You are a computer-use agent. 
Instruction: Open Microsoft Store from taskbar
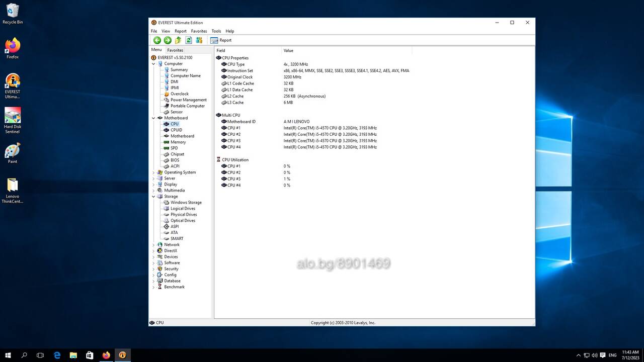click(x=90, y=355)
